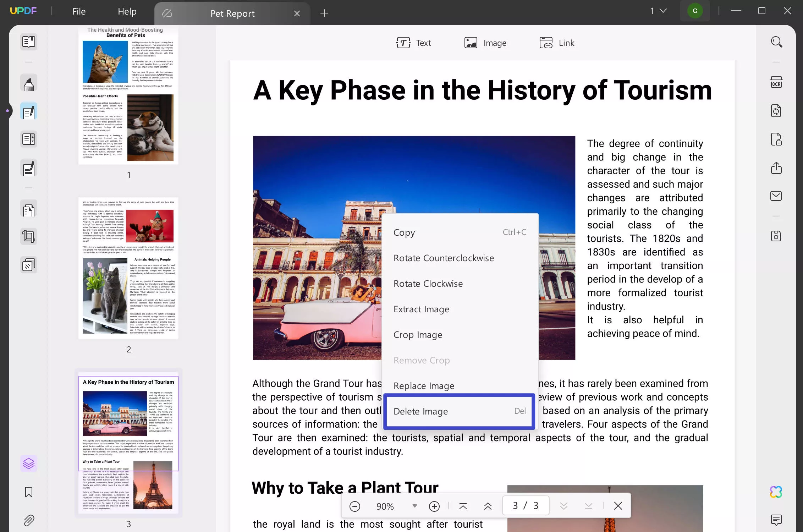This screenshot has height=532, width=803.
Task: Close the Pet Report tab
Action: point(297,13)
